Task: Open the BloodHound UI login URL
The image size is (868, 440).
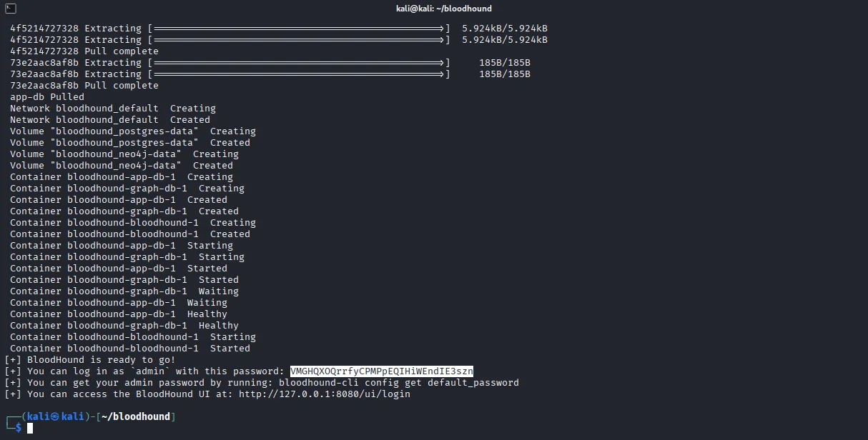Action: click(325, 394)
